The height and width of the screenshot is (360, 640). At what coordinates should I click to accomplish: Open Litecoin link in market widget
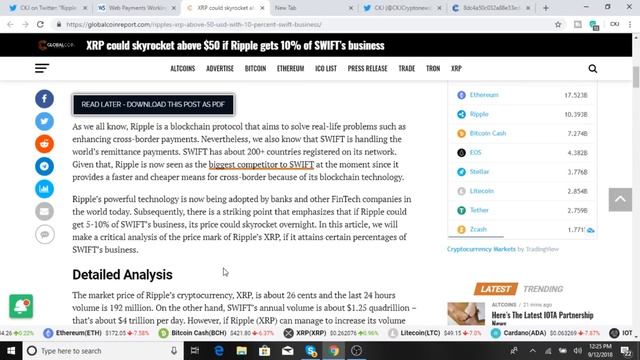[482, 191]
